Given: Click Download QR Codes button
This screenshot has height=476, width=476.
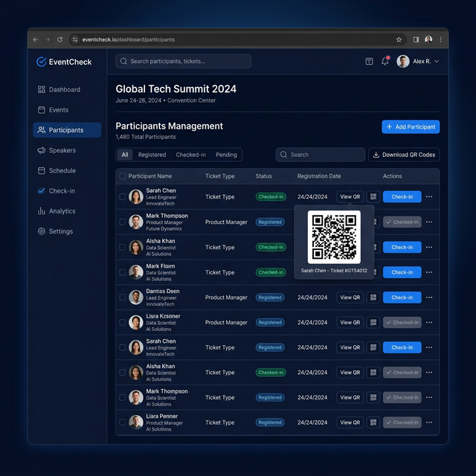Looking at the screenshot, I should 404,155.
